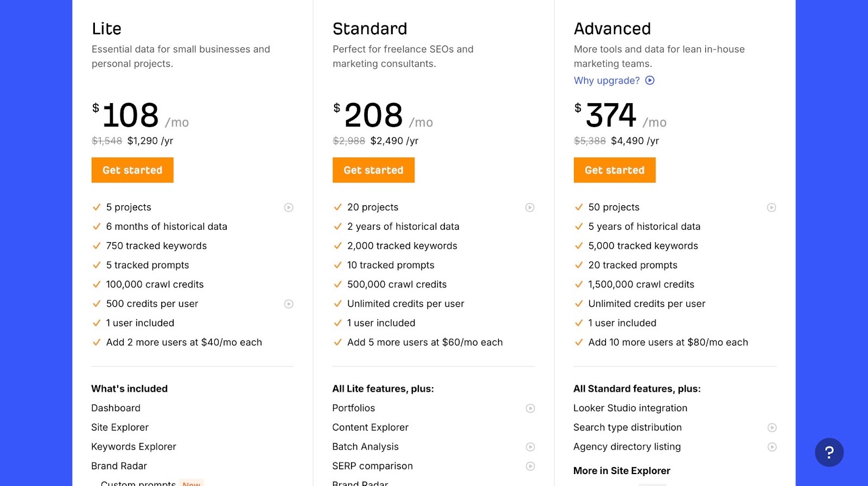Click the Content Explorer feature text
Viewport: 868px width, 486px height.
[x=371, y=427]
